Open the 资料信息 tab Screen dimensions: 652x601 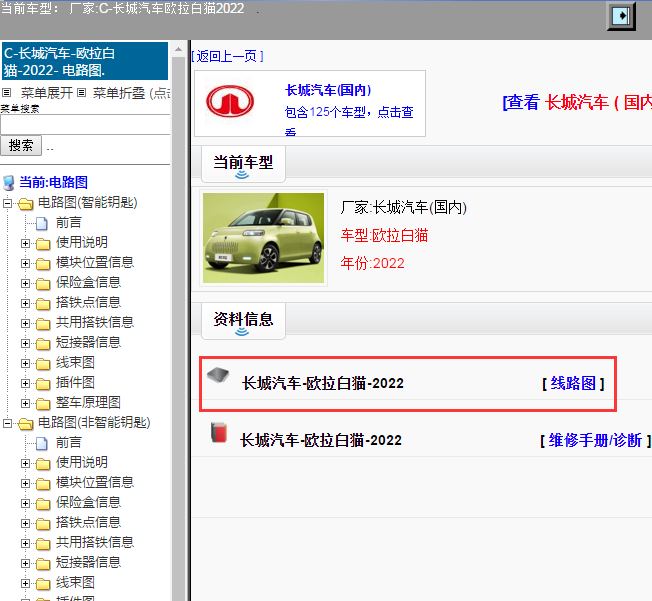(x=243, y=320)
